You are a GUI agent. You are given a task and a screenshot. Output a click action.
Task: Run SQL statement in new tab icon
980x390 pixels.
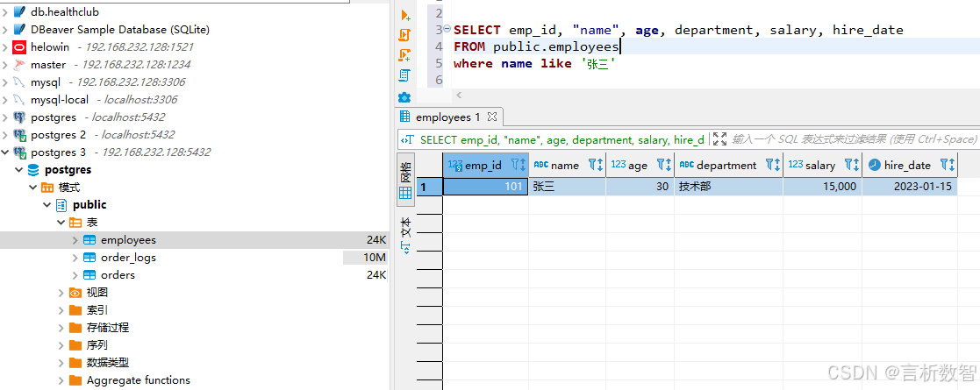click(404, 15)
